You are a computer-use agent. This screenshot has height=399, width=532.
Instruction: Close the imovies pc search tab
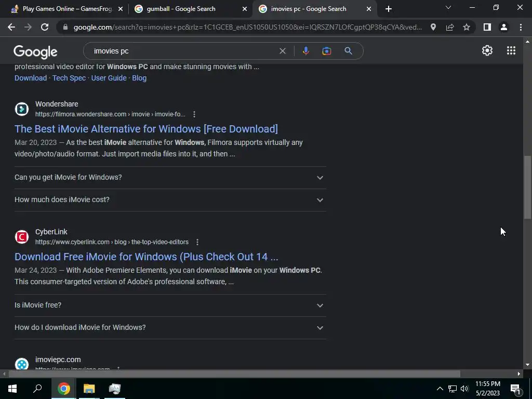click(369, 9)
